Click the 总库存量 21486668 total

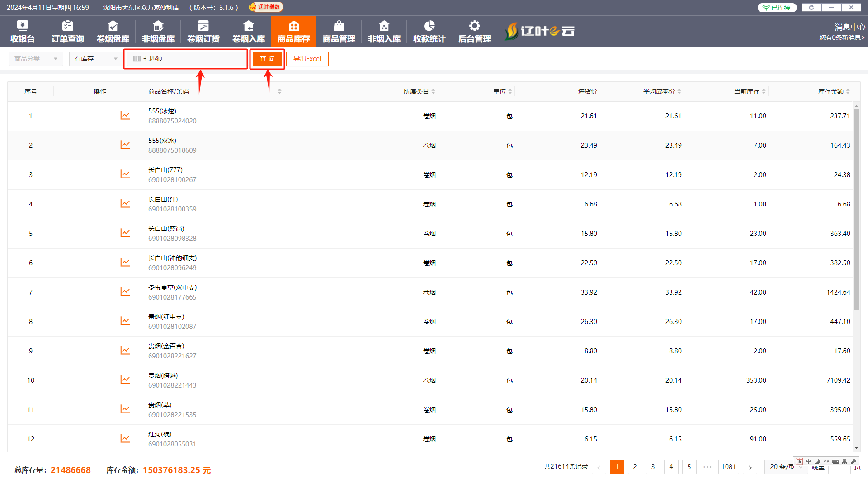pyautogui.click(x=52, y=470)
